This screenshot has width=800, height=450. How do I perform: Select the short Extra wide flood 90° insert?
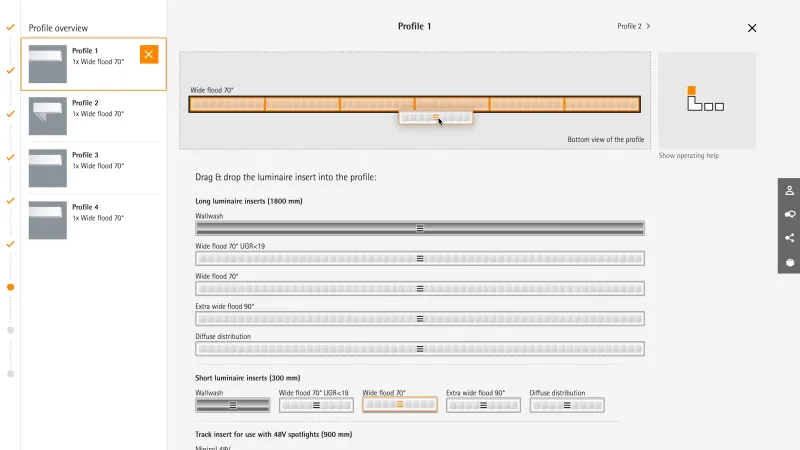pyautogui.click(x=483, y=405)
